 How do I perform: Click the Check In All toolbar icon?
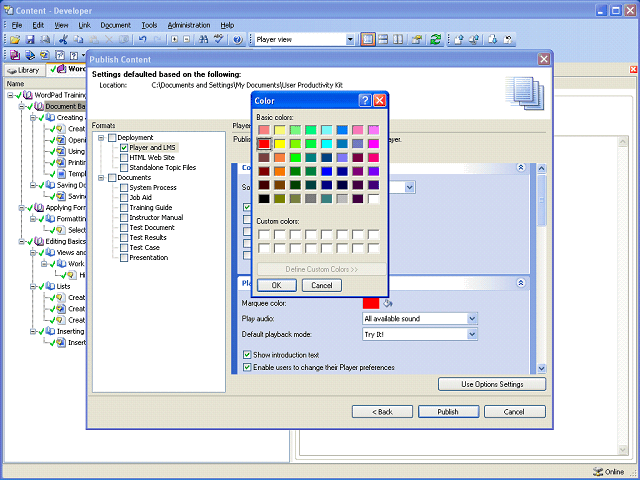click(x=474, y=40)
